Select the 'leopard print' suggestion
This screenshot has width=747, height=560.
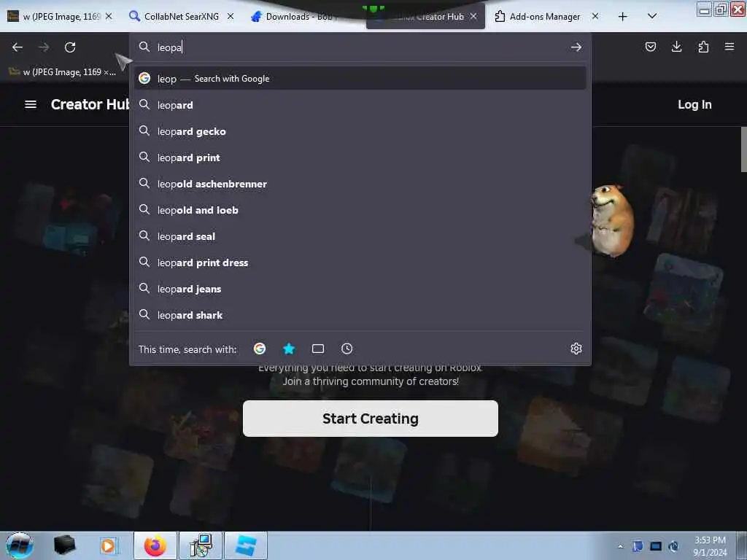pos(360,157)
